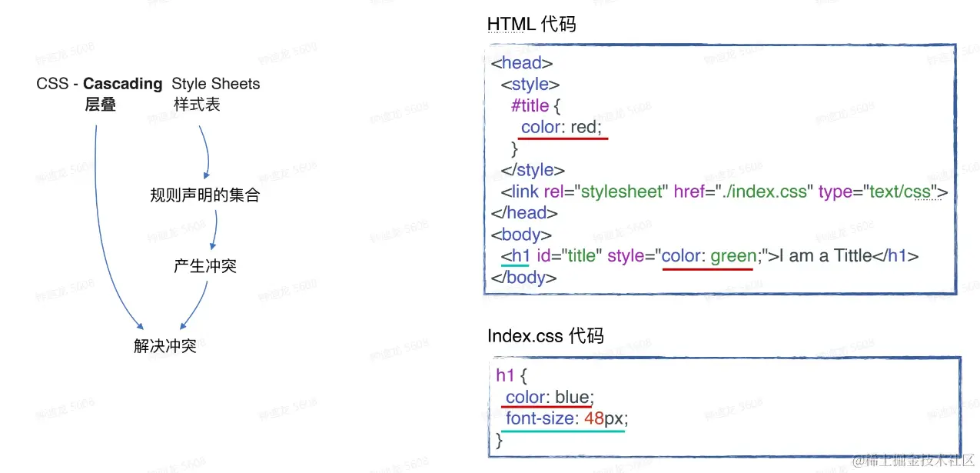Click the closing "</head>" tag
The image size is (980, 473).
click(x=524, y=213)
